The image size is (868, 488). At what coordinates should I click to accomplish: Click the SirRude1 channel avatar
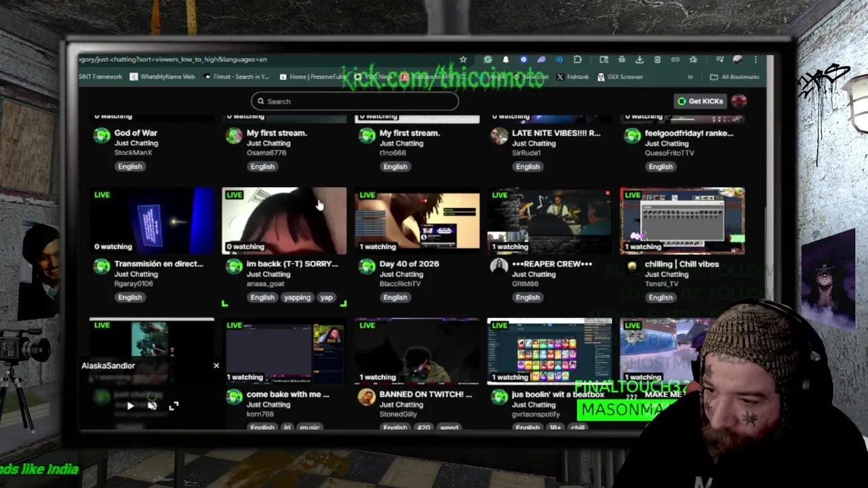(x=499, y=136)
